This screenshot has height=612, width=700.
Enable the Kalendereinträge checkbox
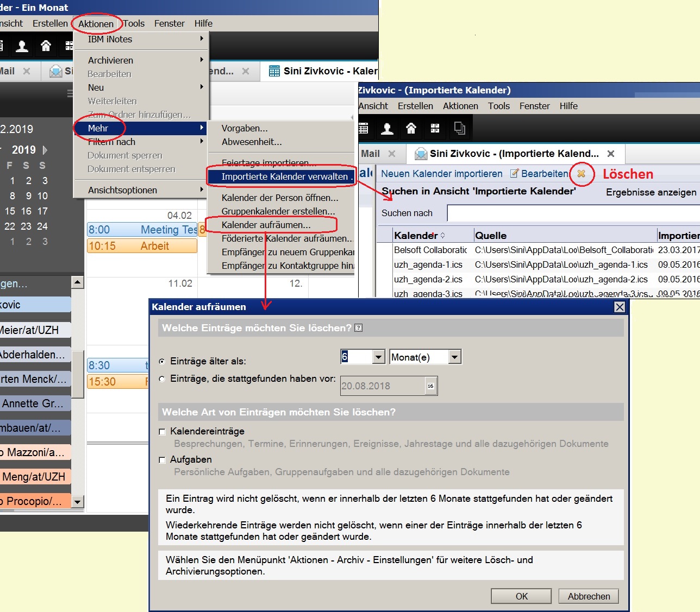pyautogui.click(x=162, y=432)
